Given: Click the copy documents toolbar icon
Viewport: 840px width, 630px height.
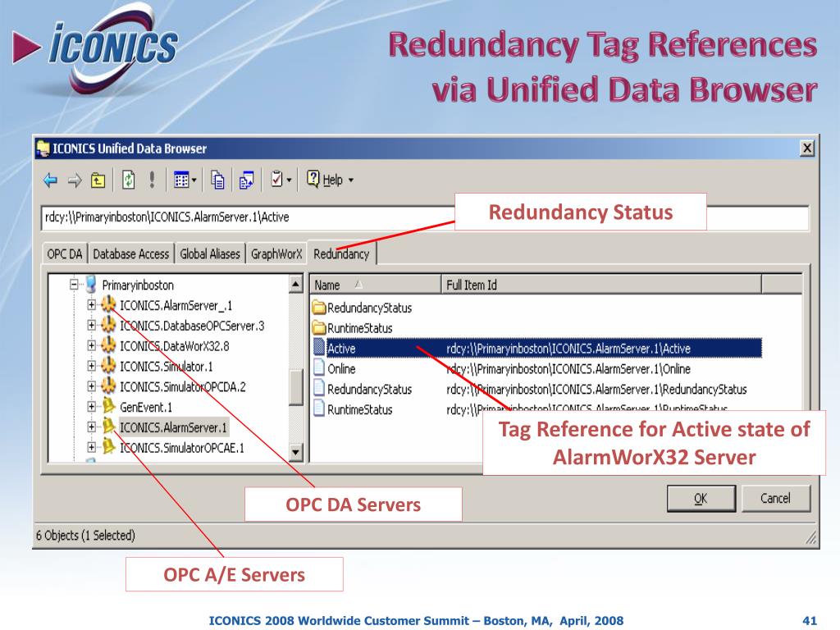Looking at the screenshot, I should (217, 180).
